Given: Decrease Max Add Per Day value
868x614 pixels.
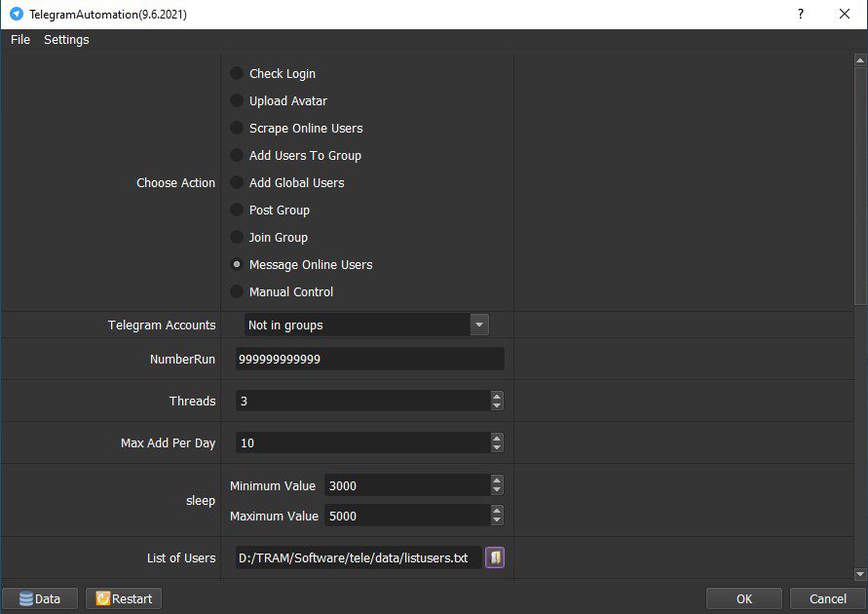Looking at the screenshot, I should point(497,448).
